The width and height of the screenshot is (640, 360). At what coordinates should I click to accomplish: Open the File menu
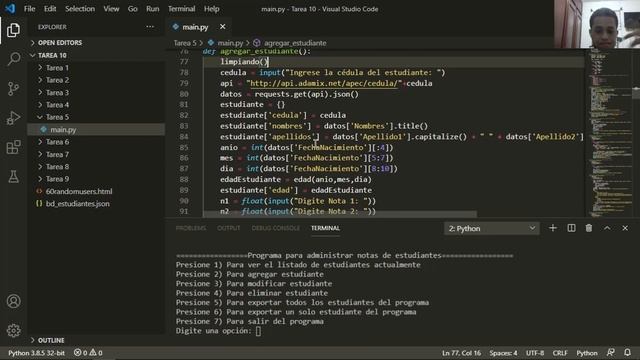(29, 9)
